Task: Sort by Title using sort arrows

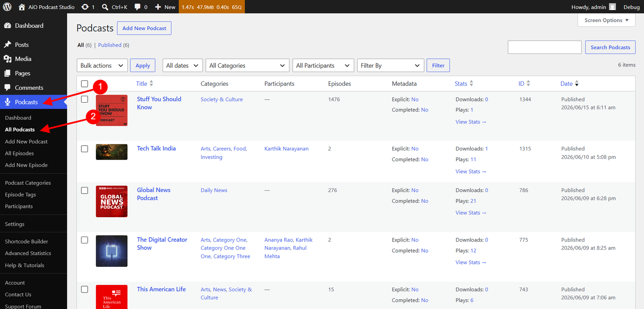Action: click(x=151, y=84)
